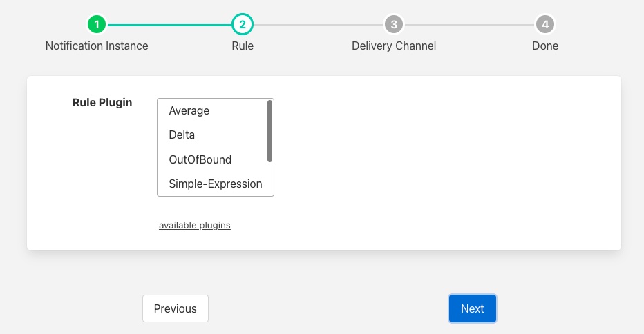Open the available plugins link
This screenshot has height=334, width=644.
tap(194, 226)
